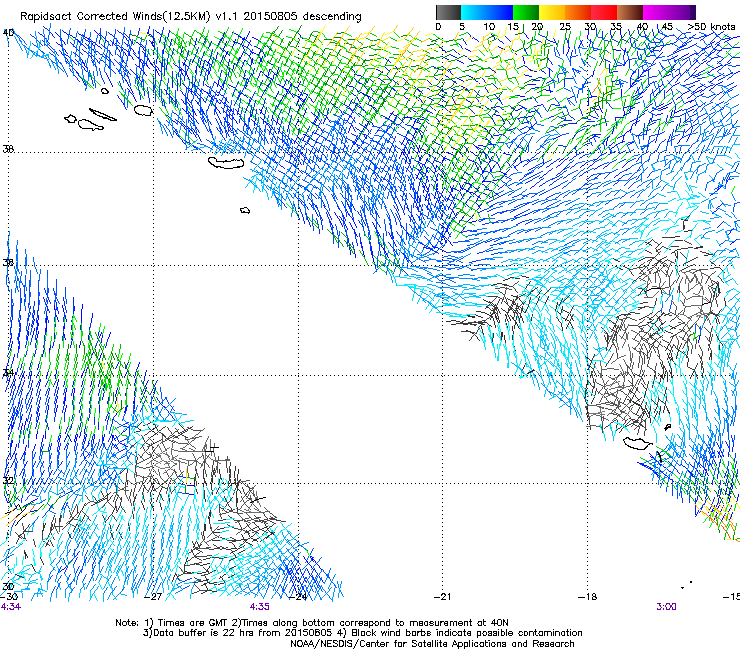740x650 pixels.
Task: Pick the orange 25–30 knots legend color
Action: click(578, 12)
